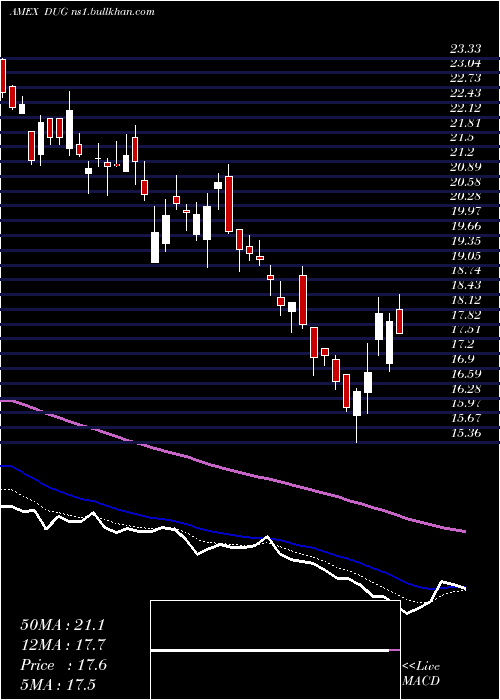
Task: Click the 18.43 price axis label
Action: (x=466, y=285)
